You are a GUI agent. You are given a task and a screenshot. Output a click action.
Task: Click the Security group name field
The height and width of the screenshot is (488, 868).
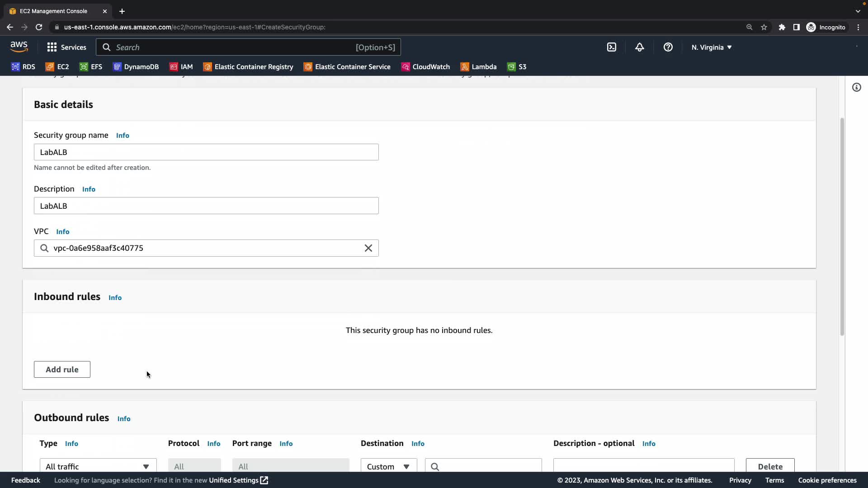206,152
